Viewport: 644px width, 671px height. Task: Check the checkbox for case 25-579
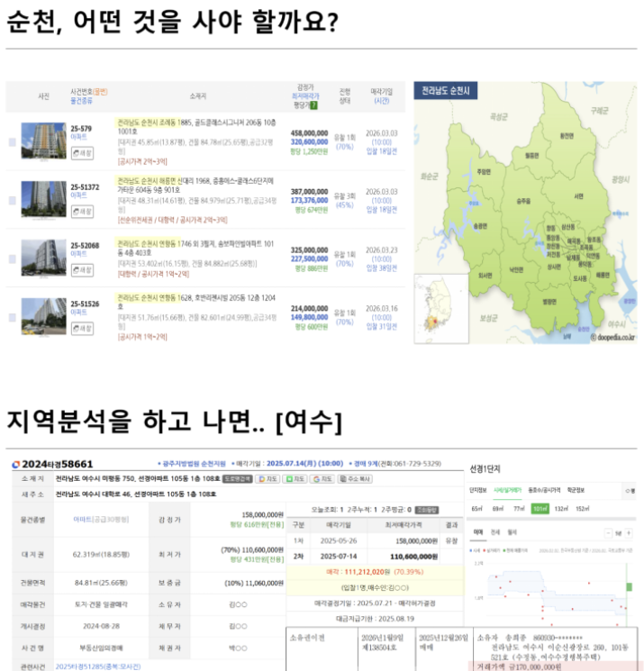coord(12,142)
